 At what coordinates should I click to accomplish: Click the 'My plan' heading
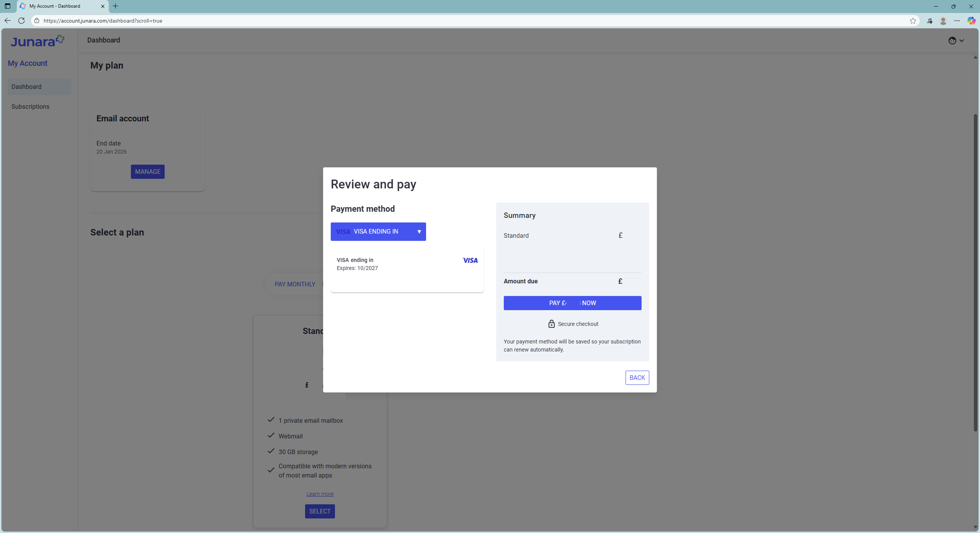[x=106, y=65]
